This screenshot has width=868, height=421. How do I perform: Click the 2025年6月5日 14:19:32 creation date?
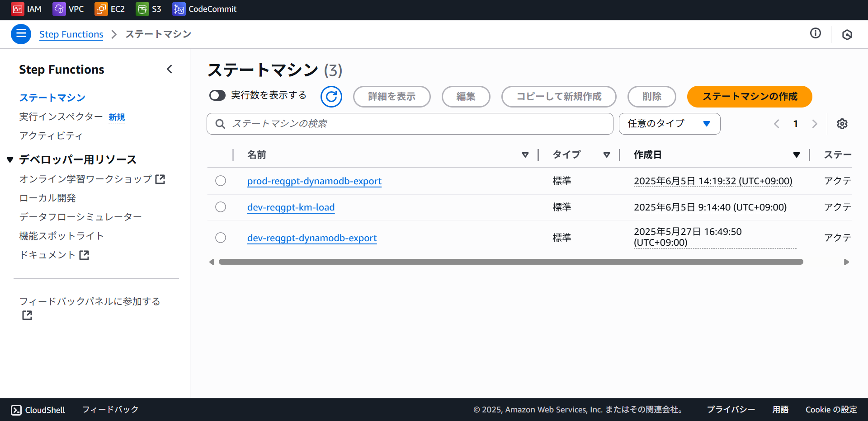[x=713, y=181]
